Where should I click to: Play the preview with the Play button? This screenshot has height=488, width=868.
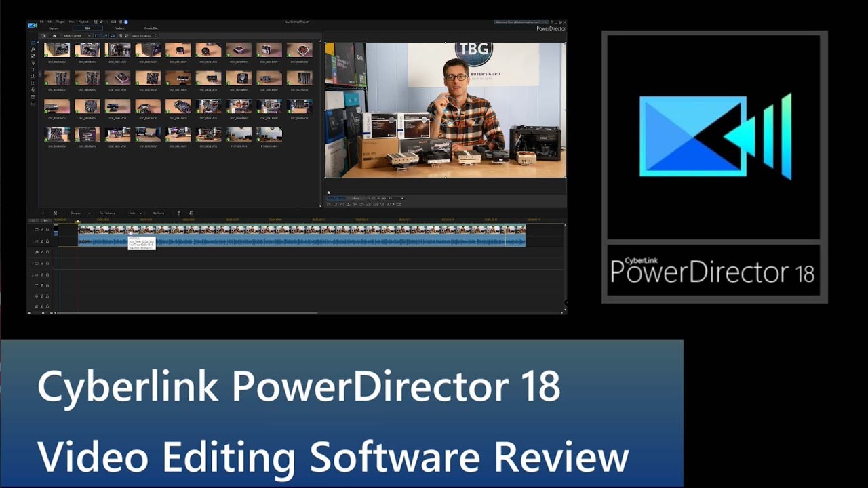pyautogui.click(x=328, y=204)
